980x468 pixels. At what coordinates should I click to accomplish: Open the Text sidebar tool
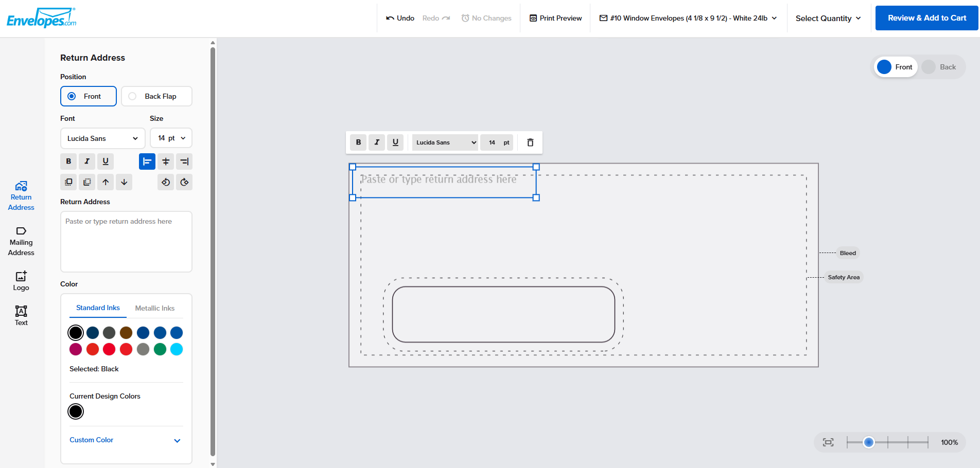[21, 316]
